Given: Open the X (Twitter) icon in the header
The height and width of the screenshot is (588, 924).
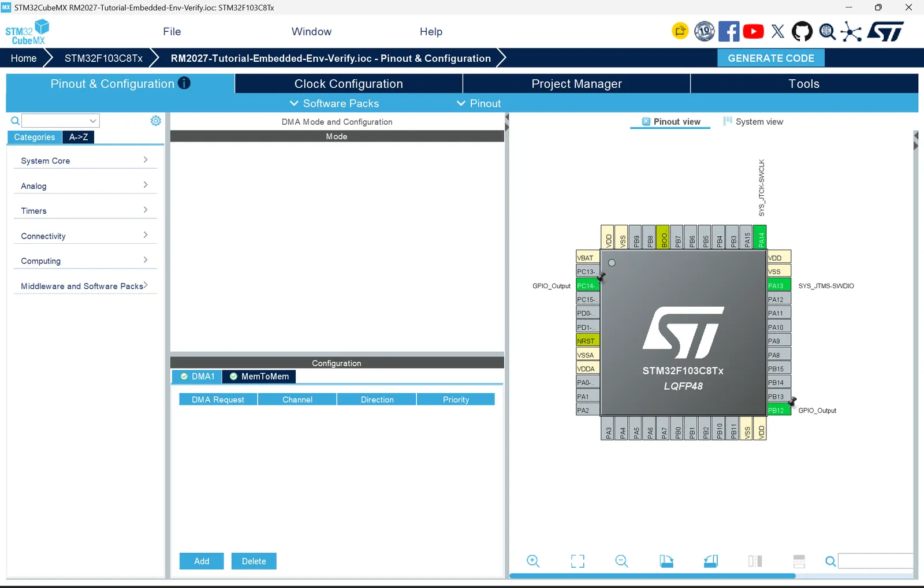Looking at the screenshot, I should coord(778,31).
